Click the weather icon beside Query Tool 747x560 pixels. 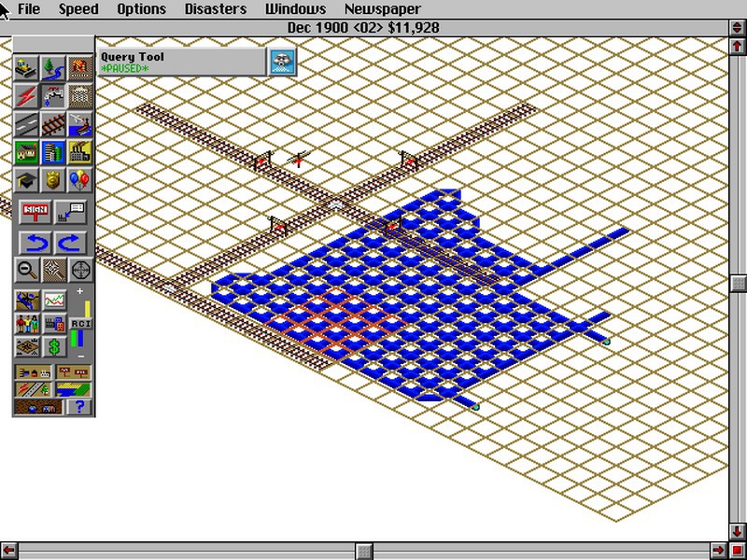pyautogui.click(x=282, y=62)
